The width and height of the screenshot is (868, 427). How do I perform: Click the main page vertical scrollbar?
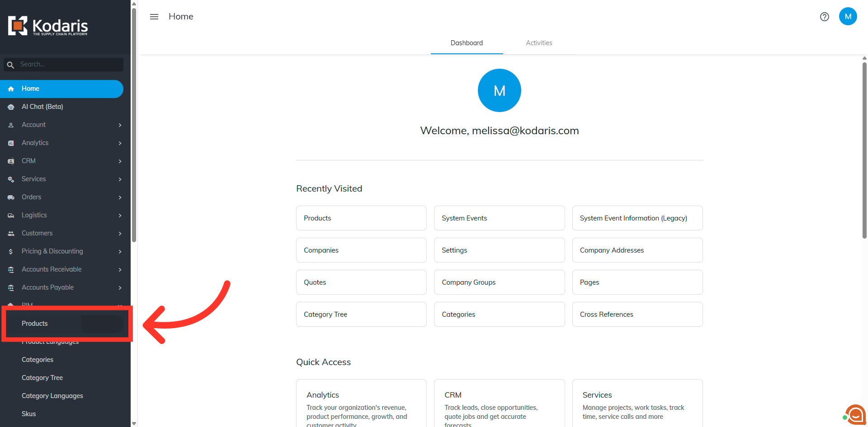pos(864,150)
